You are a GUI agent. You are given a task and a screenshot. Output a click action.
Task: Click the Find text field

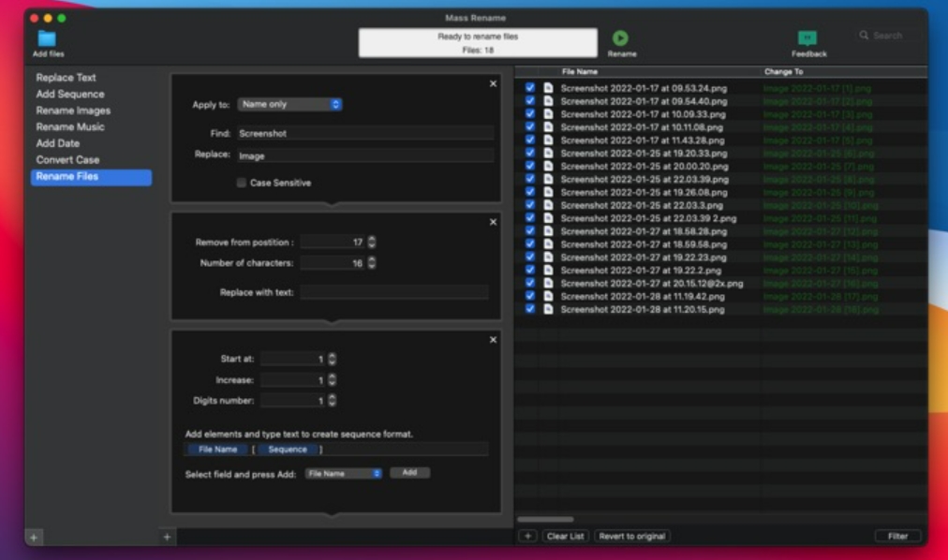pos(365,134)
